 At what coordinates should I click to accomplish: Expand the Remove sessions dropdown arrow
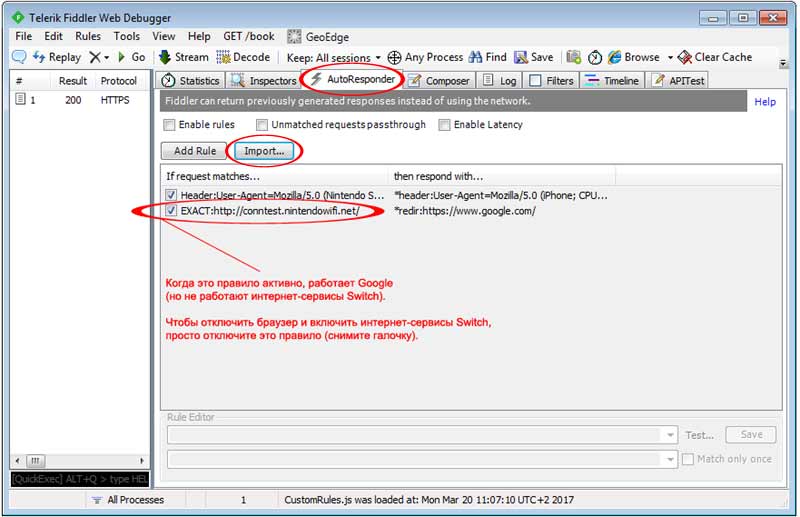pos(107,58)
